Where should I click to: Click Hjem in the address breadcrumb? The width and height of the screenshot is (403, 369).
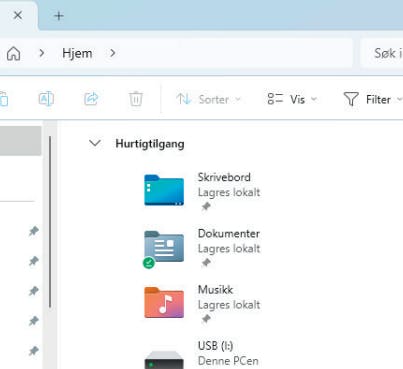point(77,53)
